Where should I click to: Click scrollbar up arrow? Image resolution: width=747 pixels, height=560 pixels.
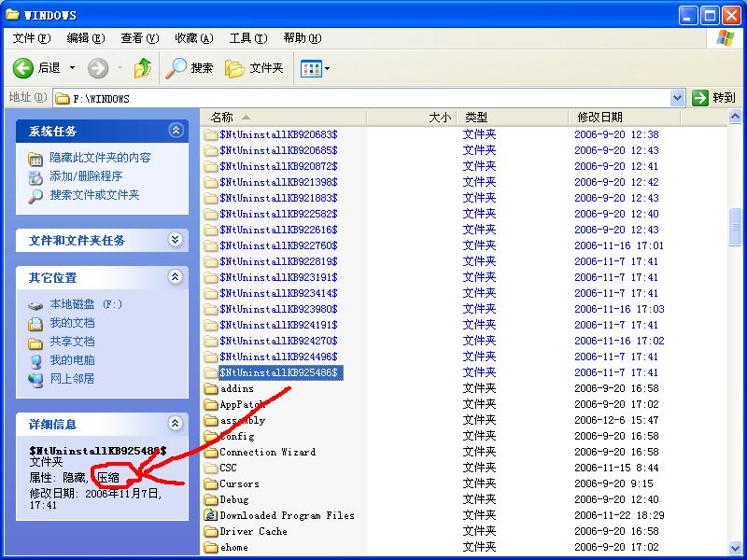click(x=735, y=117)
